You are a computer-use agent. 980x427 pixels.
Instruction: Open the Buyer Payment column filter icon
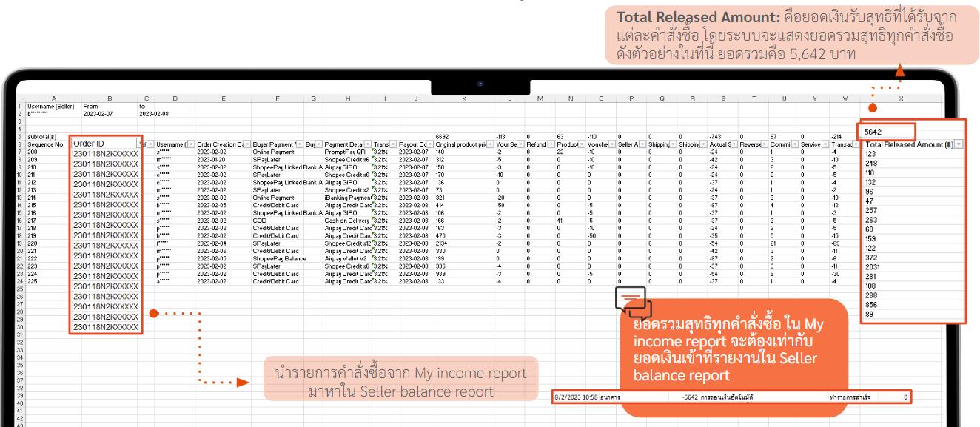coord(299,144)
